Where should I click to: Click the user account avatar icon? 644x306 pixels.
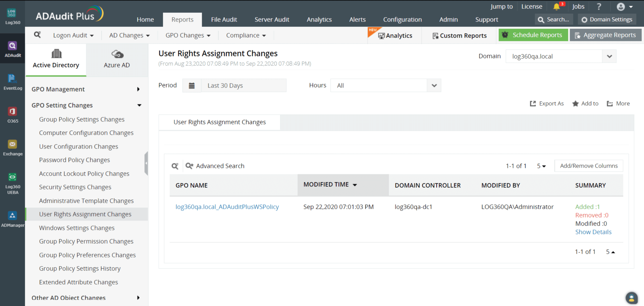[x=621, y=7]
